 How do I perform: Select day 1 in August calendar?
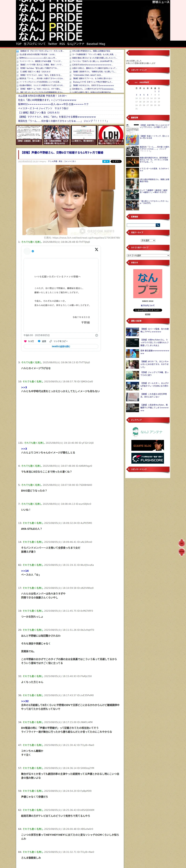coord(155,91)
